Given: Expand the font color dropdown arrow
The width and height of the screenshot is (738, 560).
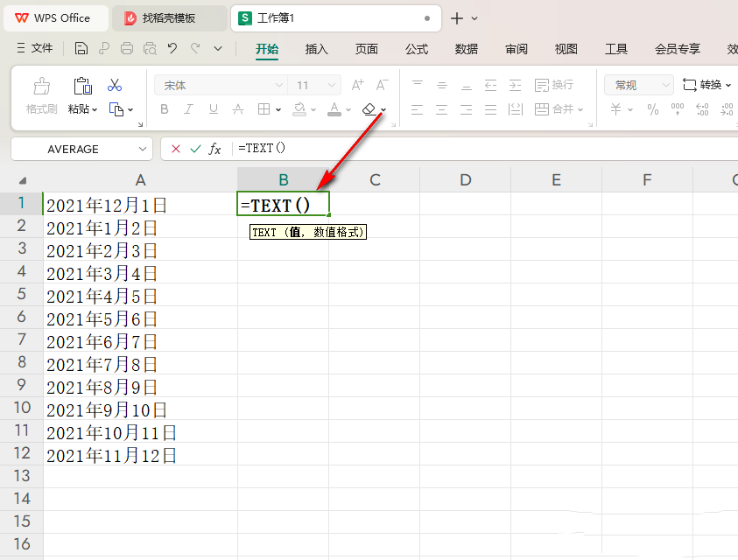Looking at the screenshot, I should [348, 109].
